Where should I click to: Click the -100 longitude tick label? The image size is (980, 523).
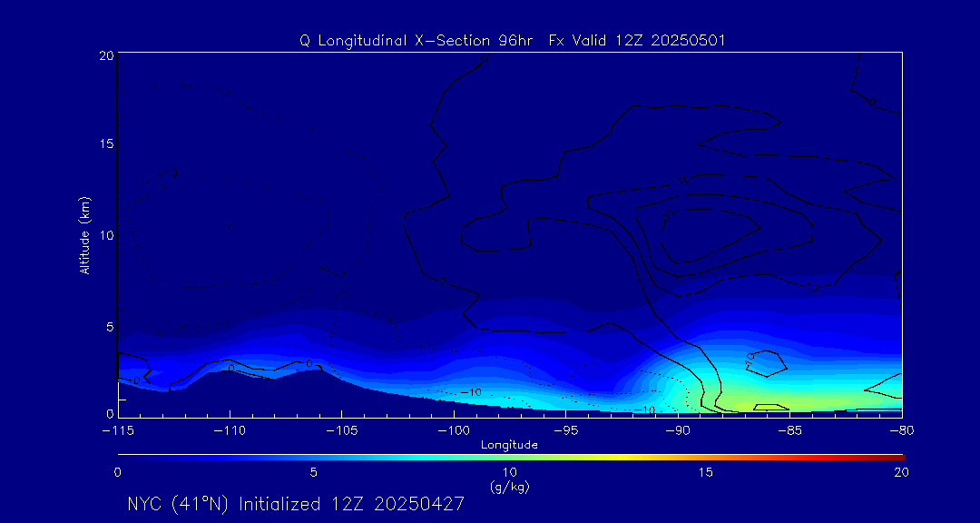coord(454,431)
